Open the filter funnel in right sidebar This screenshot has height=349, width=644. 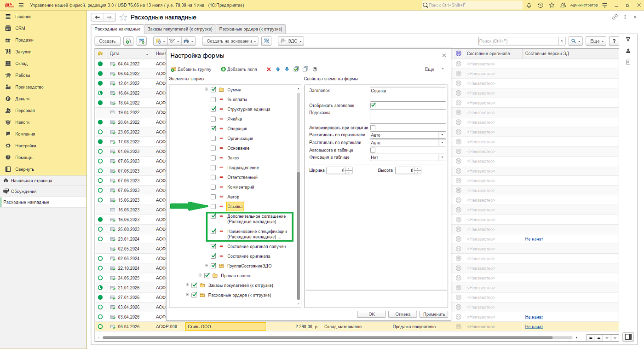point(628,40)
